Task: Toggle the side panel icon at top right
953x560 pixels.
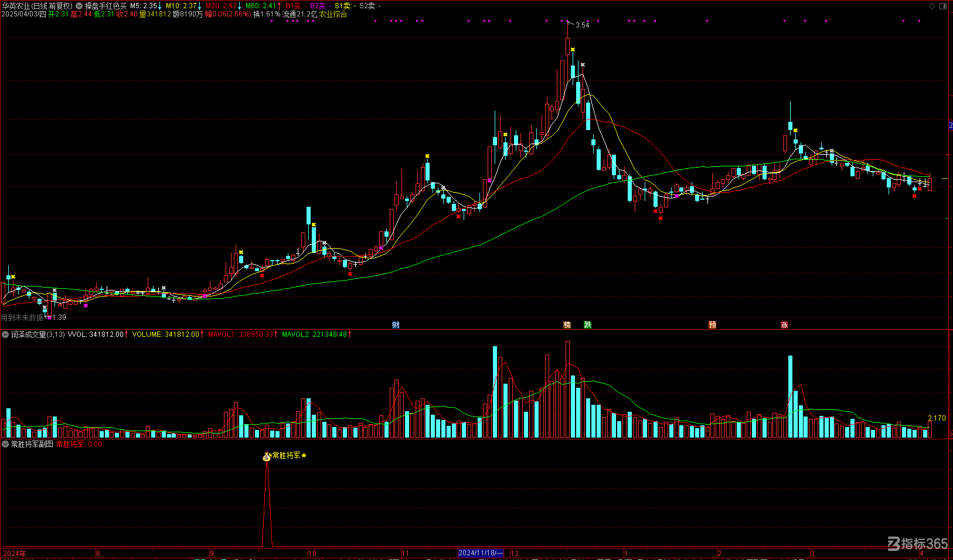Action: 943,6
